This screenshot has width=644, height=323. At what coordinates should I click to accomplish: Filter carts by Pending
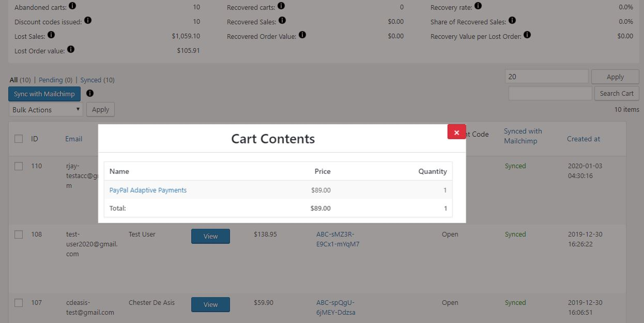(x=51, y=80)
